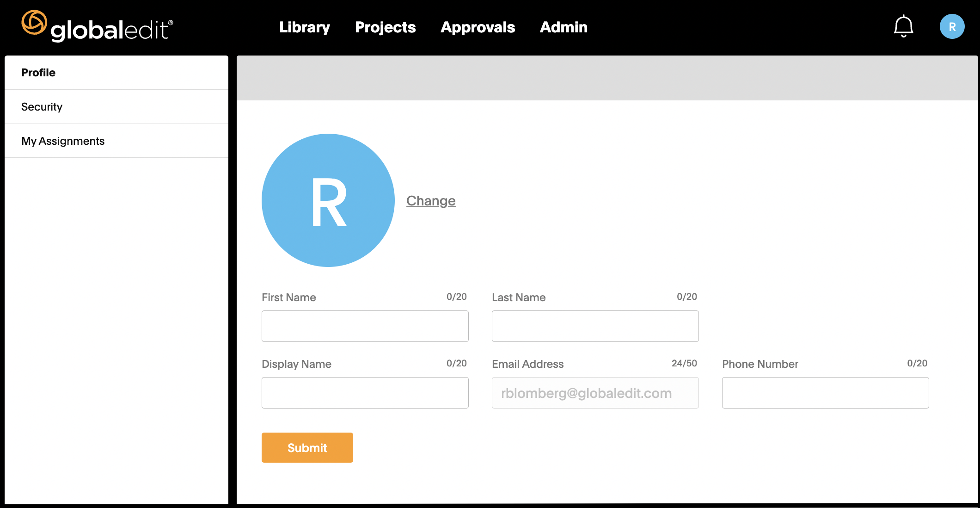Switch to the Security tab
Viewport: 980px width, 508px height.
tap(116, 107)
